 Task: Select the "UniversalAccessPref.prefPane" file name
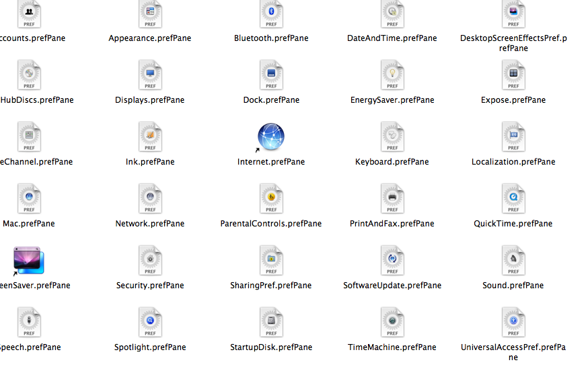(x=513, y=352)
